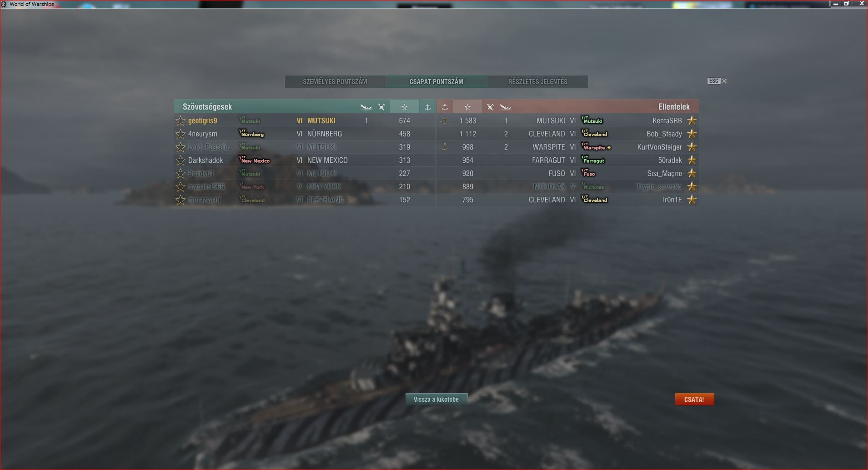
Task: Sort enemies by star experience column
Action: tap(467, 107)
